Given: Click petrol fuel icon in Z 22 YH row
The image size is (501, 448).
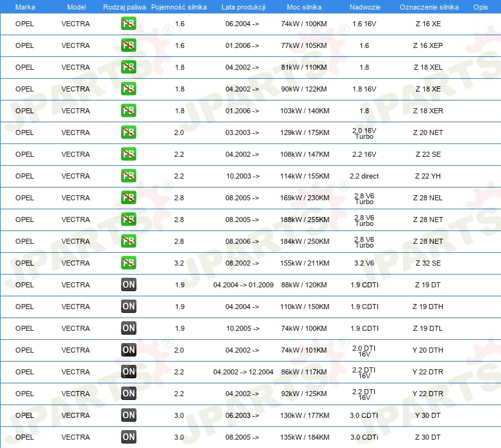Looking at the screenshot, I should tap(128, 176).
